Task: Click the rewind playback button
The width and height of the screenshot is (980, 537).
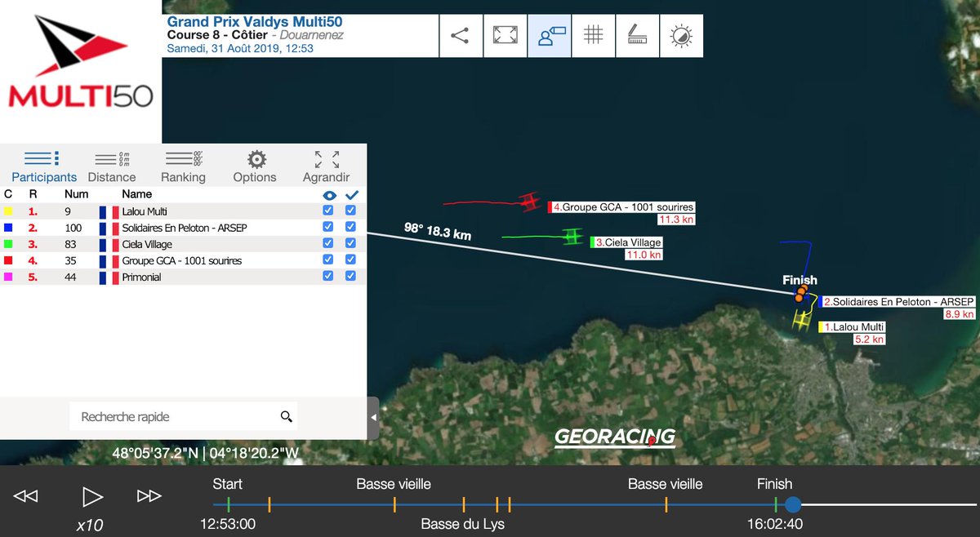Action: 26,495
